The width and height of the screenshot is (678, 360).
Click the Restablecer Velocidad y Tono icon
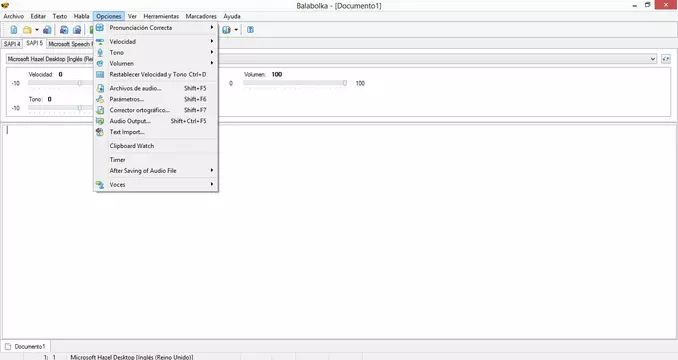tap(100, 74)
